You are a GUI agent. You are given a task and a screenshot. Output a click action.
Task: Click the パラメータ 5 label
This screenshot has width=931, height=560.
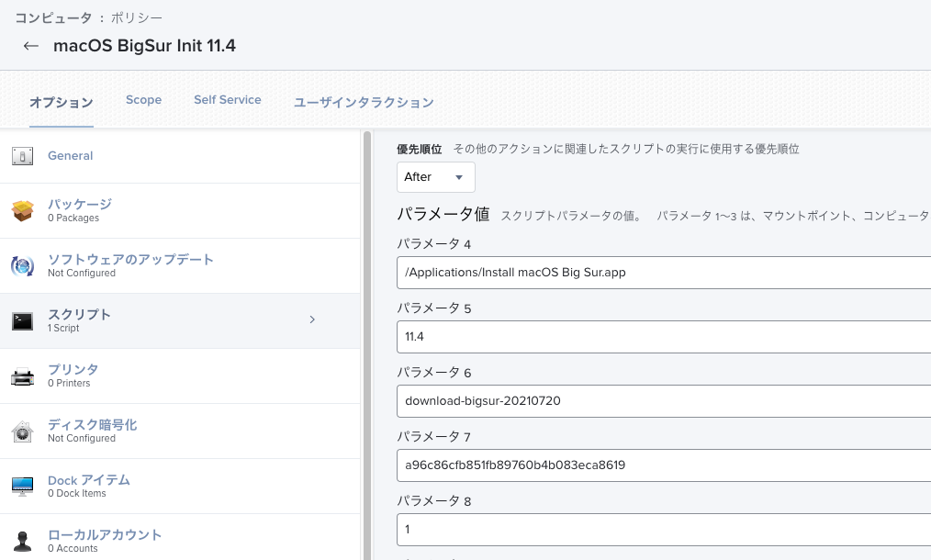point(434,308)
